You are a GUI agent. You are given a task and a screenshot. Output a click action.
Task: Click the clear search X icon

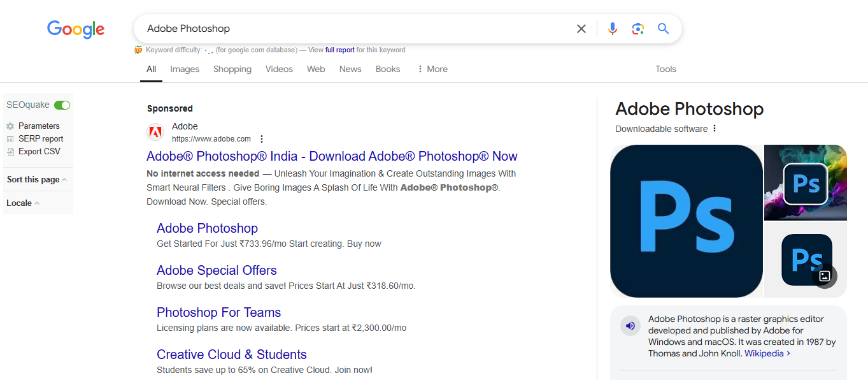point(581,29)
